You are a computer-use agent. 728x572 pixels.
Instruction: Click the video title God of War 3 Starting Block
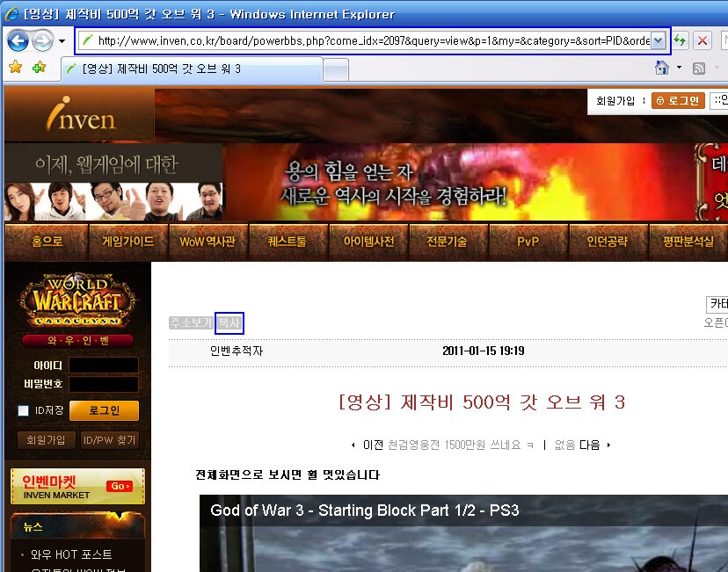pos(365,510)
